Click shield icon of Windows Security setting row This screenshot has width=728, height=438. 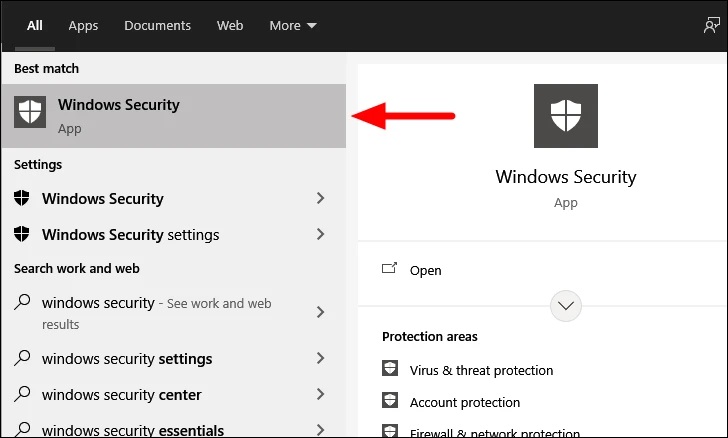21,198
